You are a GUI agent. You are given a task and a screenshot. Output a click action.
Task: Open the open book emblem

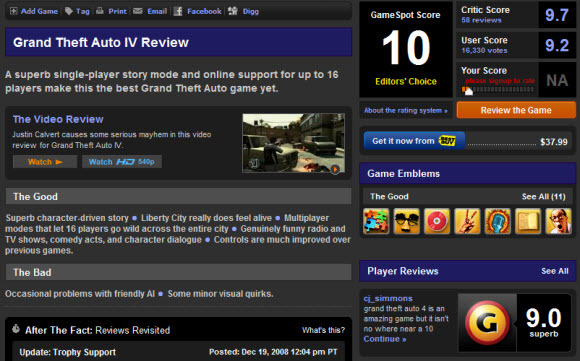tap(527, 221)
